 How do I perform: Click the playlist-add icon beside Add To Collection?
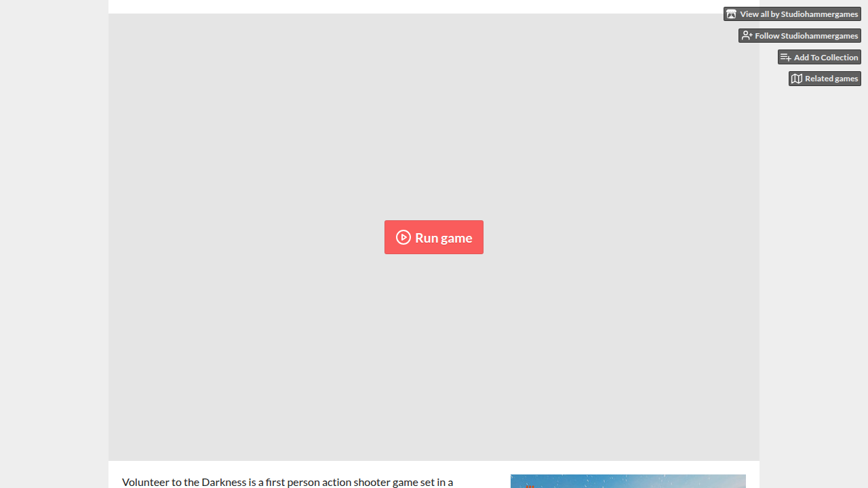coord(786,58)
